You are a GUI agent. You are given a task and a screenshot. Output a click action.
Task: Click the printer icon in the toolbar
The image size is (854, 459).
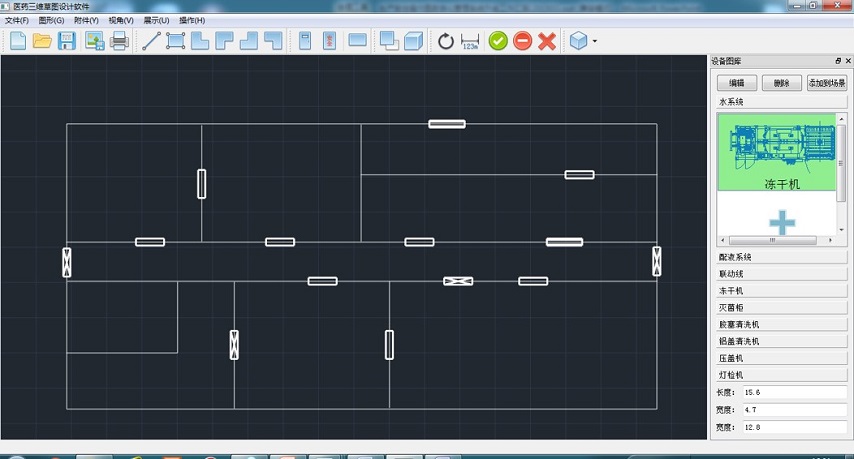119,41
